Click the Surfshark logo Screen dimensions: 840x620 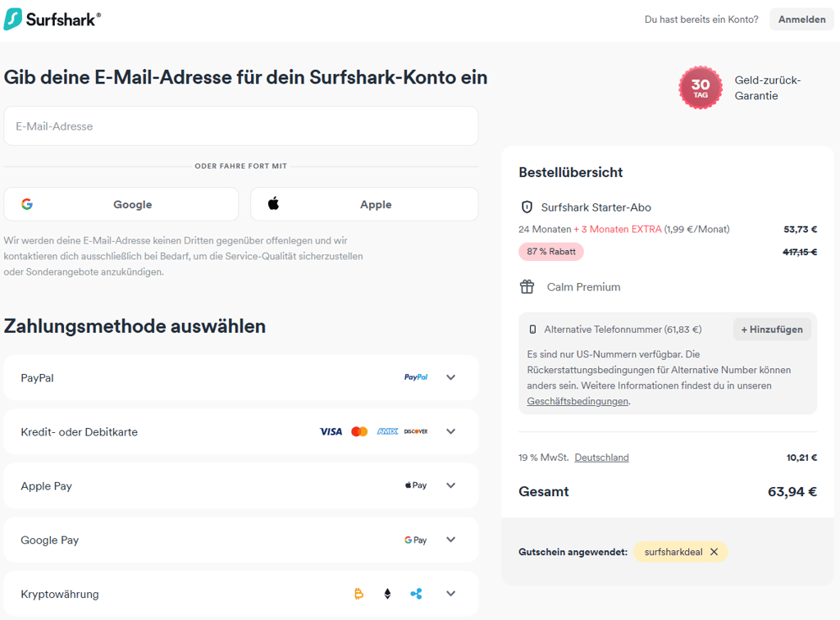tap(52, 20)
